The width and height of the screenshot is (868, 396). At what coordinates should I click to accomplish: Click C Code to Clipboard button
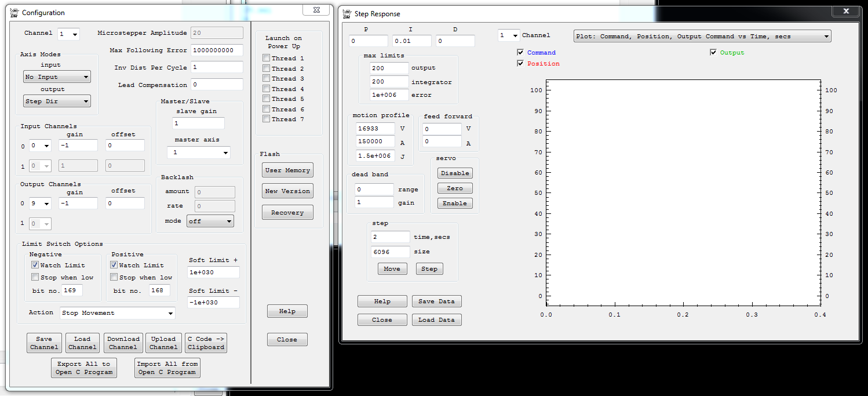click(x=206, y=343)
